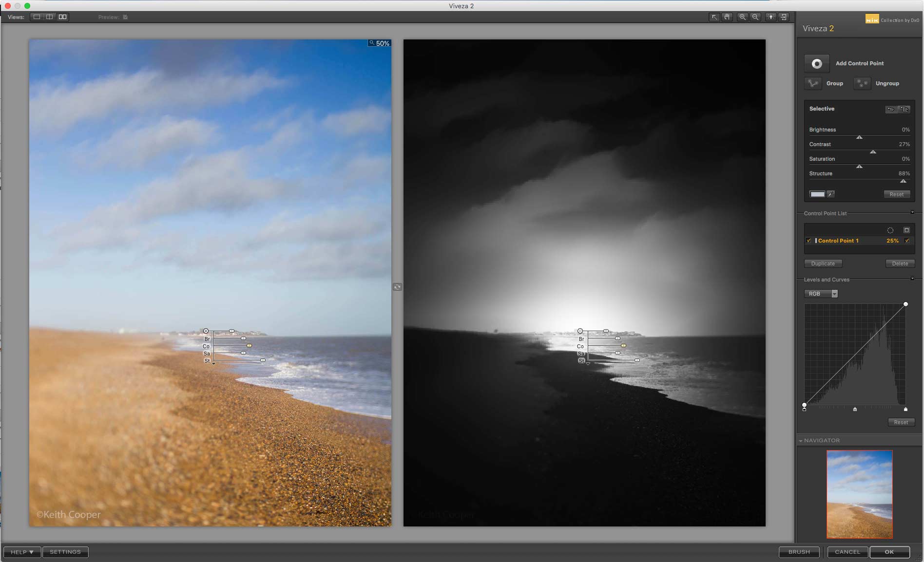924x562 pixels.
Task: Open the SETTINGS dialog
Action: tap(65, 552)
